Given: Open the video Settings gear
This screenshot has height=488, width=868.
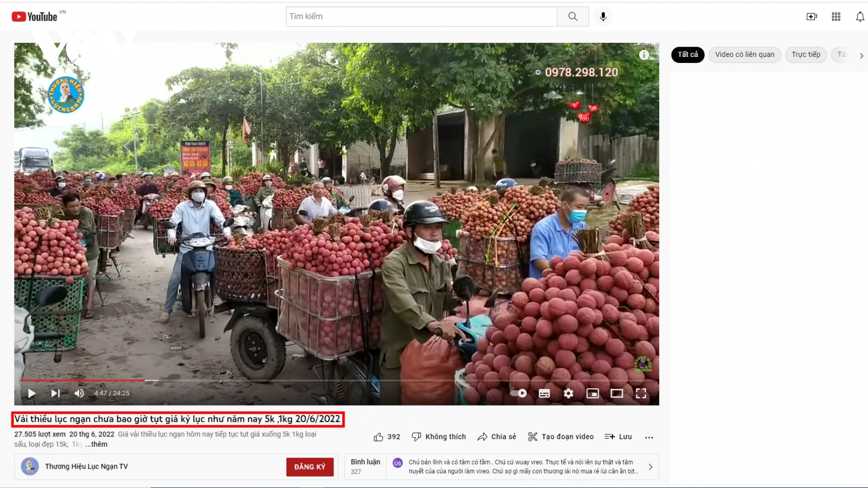Looking at the screenshot, I should click(x=568, y=394).
